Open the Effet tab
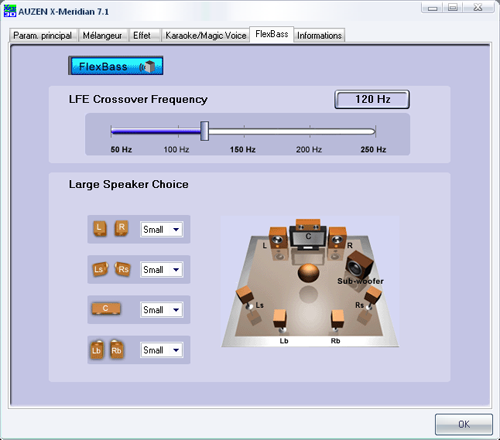This screenshot has width=500, height=440. tap(144, 35)
